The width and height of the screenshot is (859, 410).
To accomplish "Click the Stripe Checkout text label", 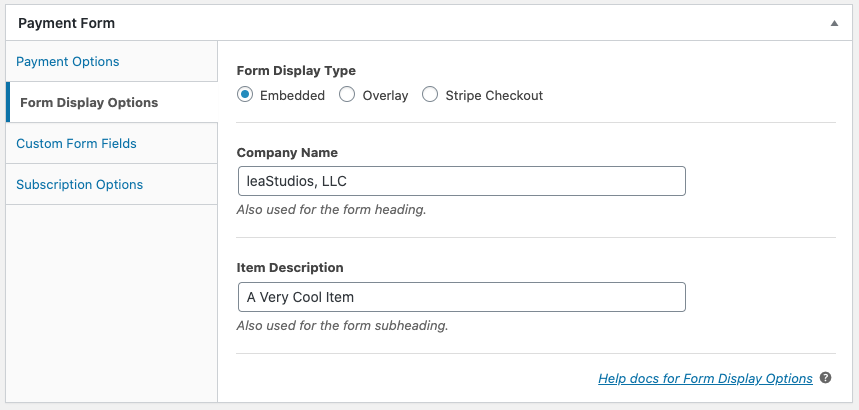I will pos(494,95).
